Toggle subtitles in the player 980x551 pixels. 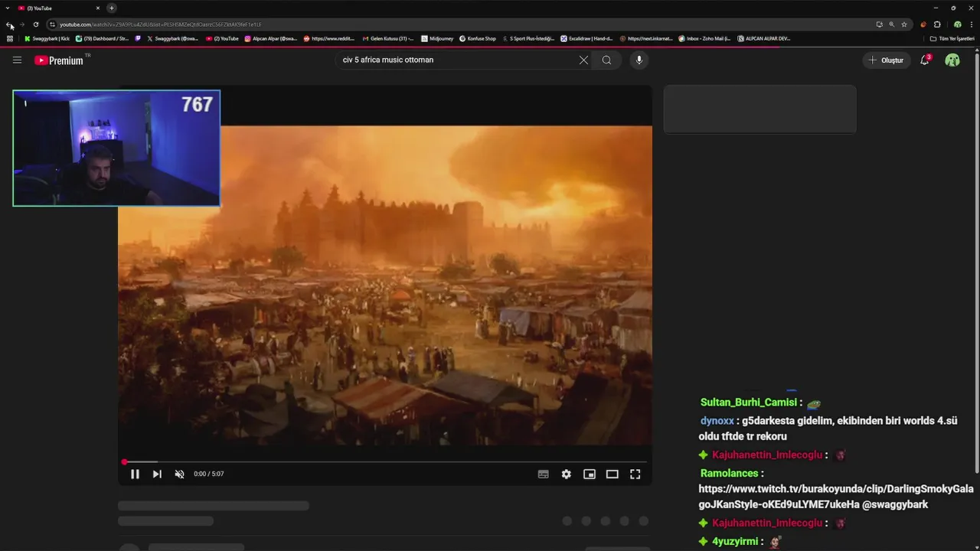coord(543,474)
